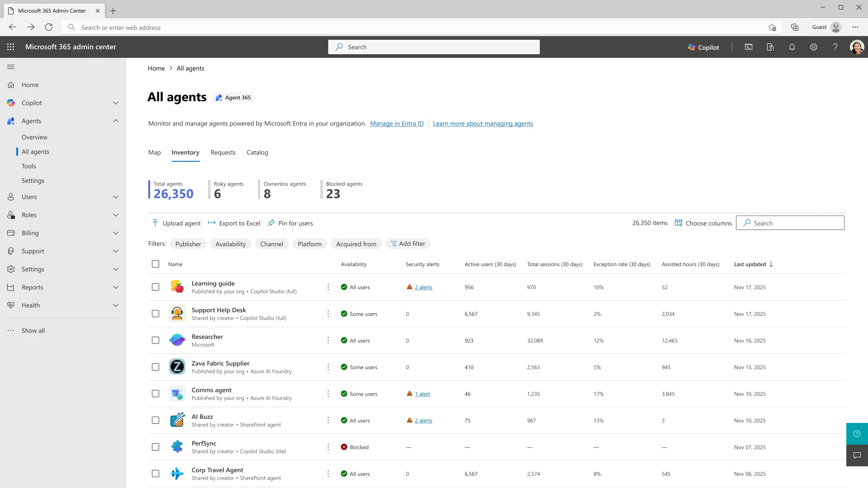868x488 pixels.
Task: Click Pin for users toolbar icon
Action: point(290,223)
